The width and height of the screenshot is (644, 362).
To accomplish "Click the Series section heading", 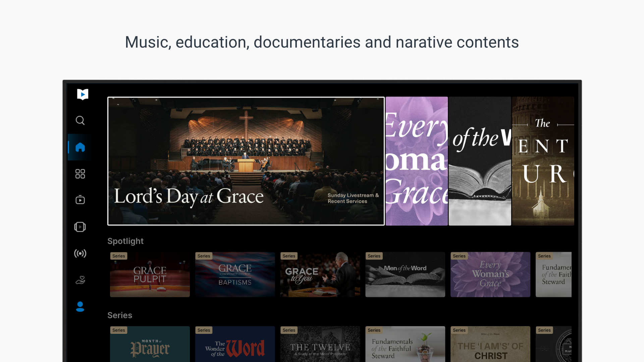I will click(120, 315).
